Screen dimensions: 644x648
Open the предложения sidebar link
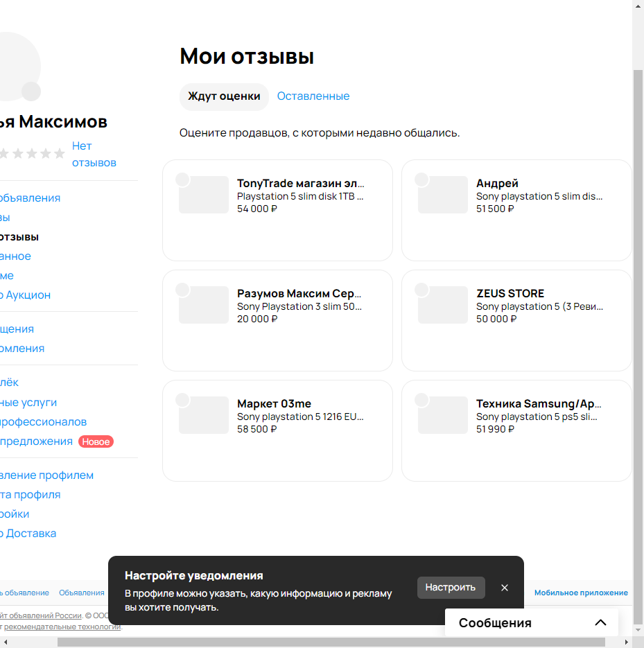36,441
